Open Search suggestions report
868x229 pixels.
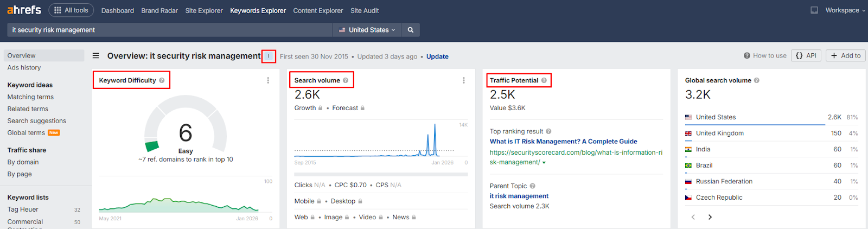click(x=36, y=121)
